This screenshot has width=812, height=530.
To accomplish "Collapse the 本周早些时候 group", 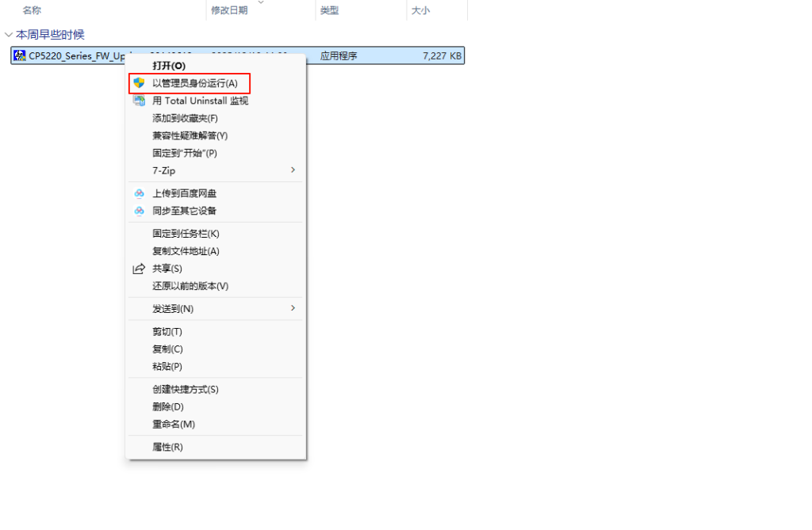I will point(8,35).
